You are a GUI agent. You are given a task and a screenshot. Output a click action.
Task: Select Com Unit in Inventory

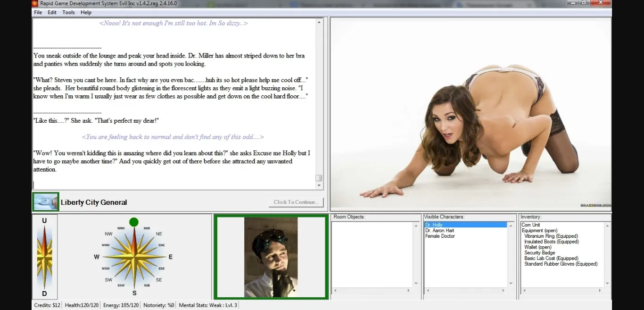(531, 225)
